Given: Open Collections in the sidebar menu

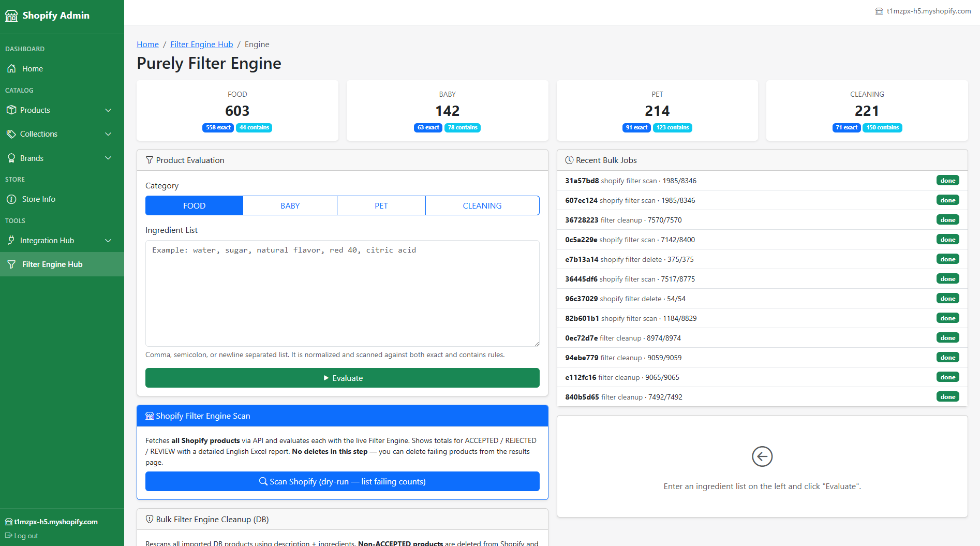Looking at the screenshot, I should (62, 134).
